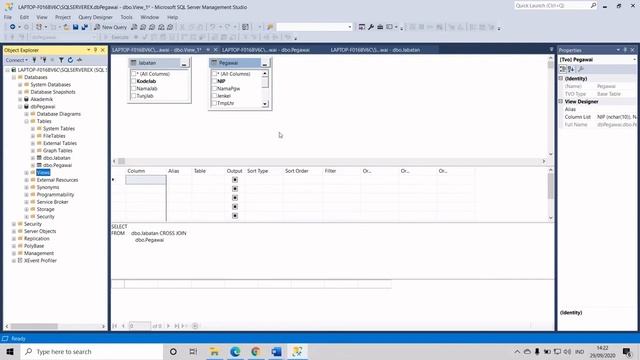Check the Jenkel column checkbox
The width and height of the screenshot is (640, 360).
point(214,96)
